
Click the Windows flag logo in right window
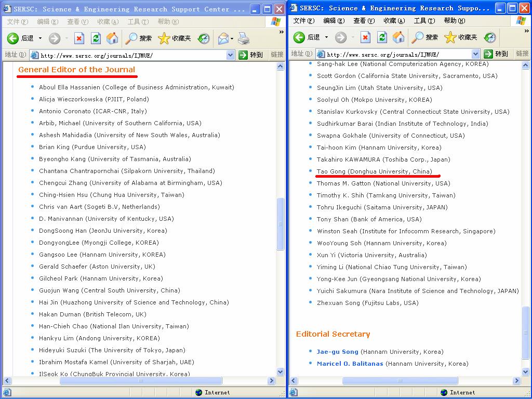coord(521,21)
